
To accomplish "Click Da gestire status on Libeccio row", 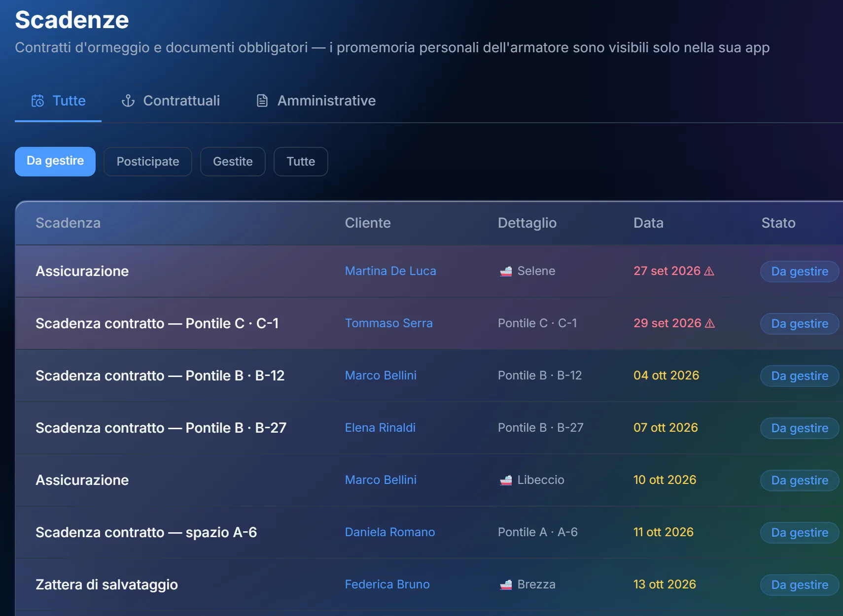I will pos(800,480).
